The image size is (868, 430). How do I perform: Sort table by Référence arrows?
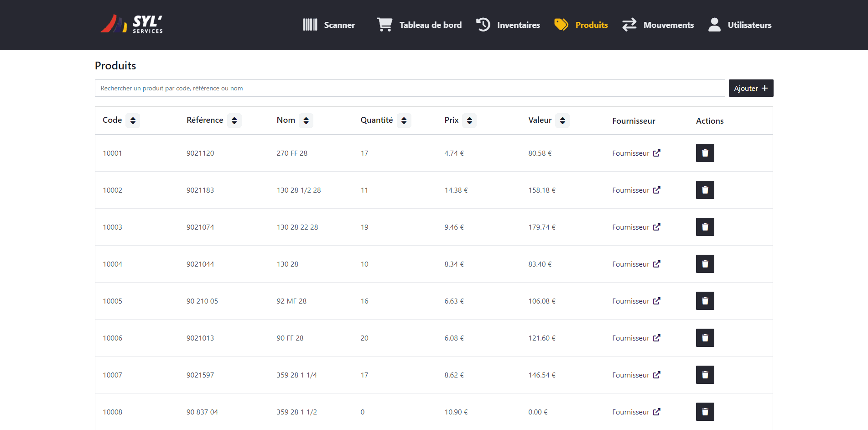click(x=234, y=121)
